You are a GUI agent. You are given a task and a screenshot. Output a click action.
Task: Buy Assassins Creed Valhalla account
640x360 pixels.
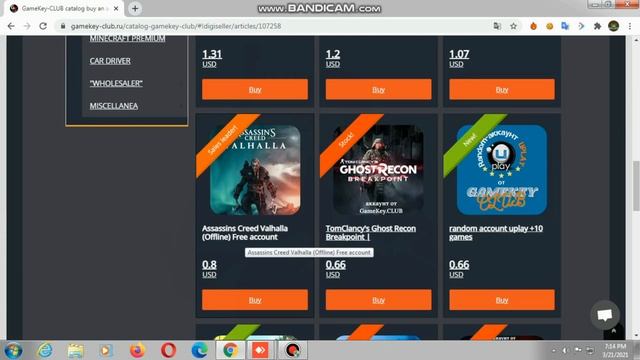255,300
